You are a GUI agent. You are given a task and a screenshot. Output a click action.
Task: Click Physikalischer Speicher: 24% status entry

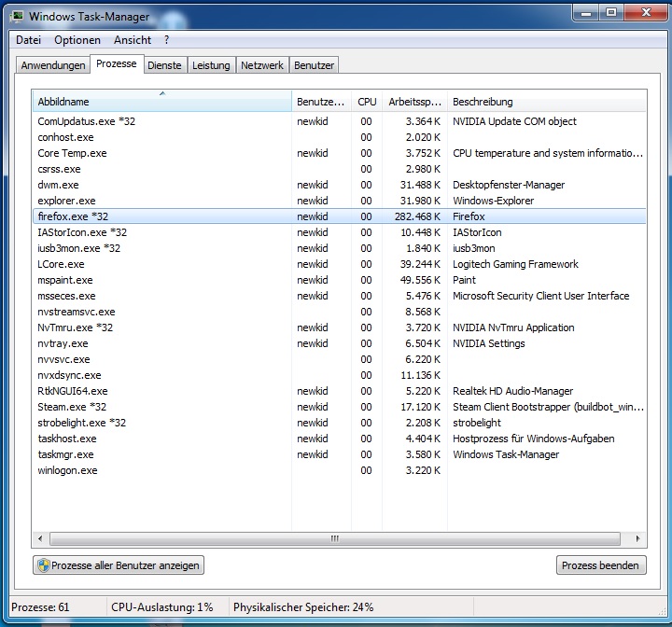pyautogui.click(x=303, y=607)
